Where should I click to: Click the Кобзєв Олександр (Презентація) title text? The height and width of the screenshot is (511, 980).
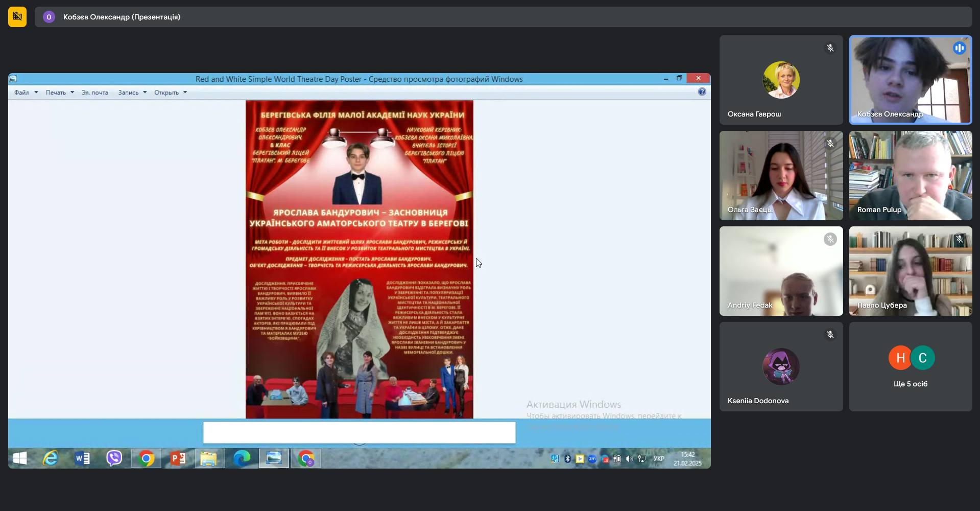point(122,17)
